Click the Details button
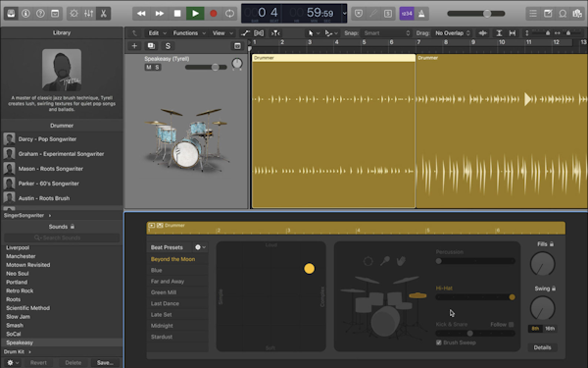The image size is (588, 368). click(542, 347)
